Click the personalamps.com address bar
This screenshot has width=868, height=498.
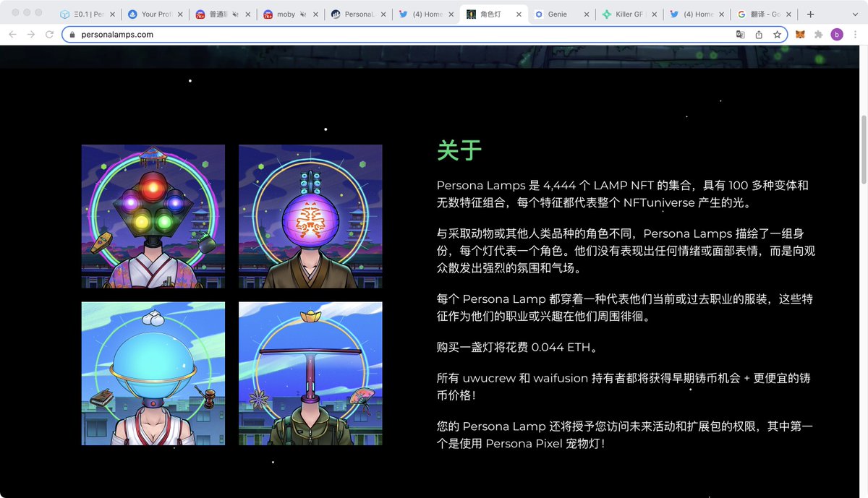click(x=423, y=34)
